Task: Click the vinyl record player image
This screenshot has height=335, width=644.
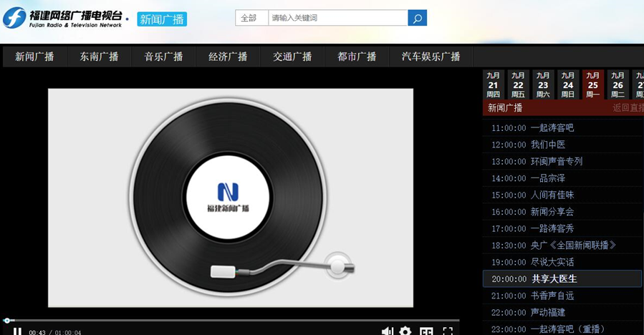Action: tap(230, 198)
